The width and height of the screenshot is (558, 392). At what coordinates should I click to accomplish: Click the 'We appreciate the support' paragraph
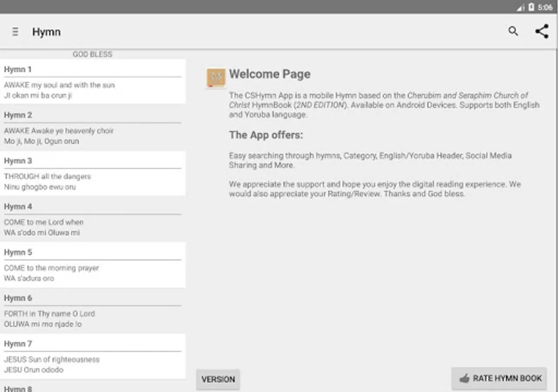point(375,189)
